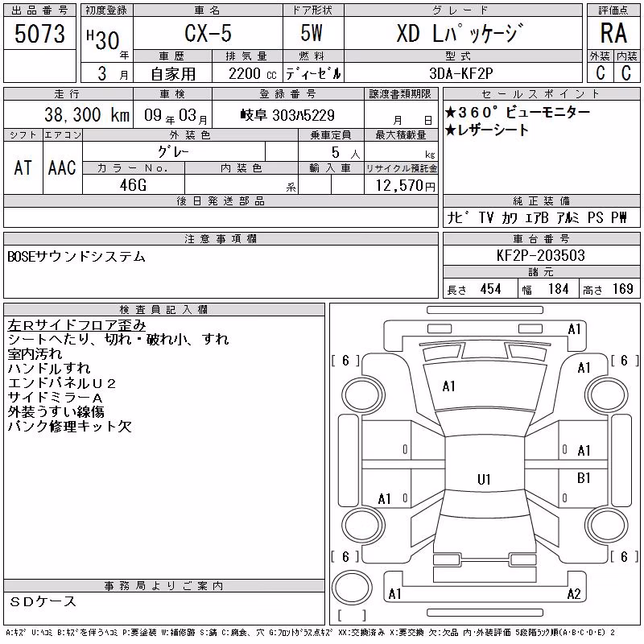Image resolution: width=644 pixels, height=644 pixels.
Task: Select the B1 mark on the diagram
Action: coord(584,478)
